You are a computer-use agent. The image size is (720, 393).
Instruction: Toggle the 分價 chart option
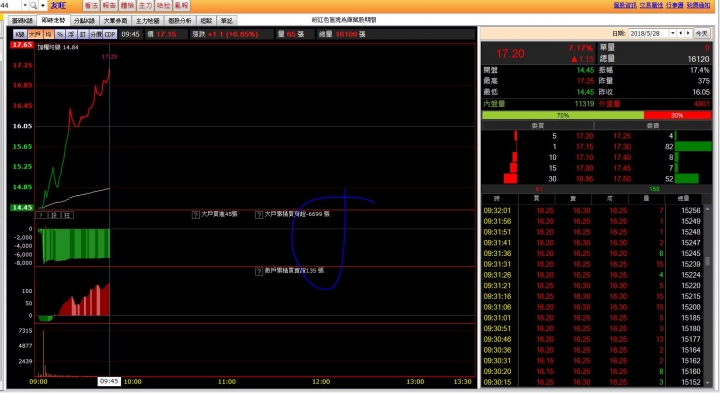pyautogui.click(x=96, y=34)
